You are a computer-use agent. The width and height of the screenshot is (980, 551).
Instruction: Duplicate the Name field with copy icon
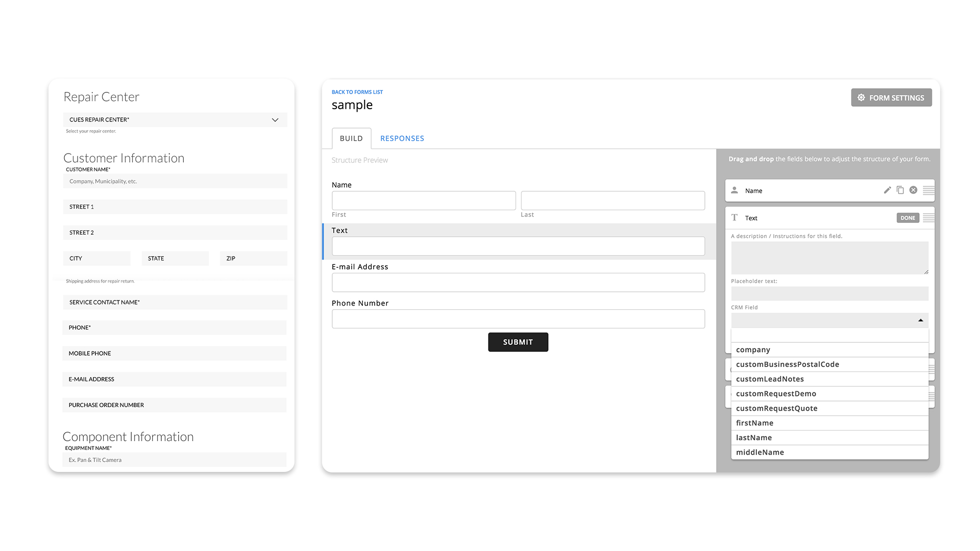click(x=900, y=190)
